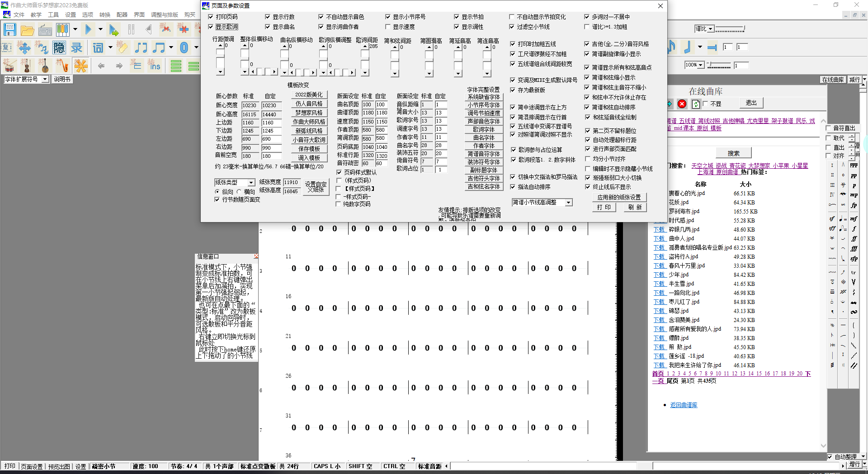Toggle the 隐 hide tool icon
The height and width of the screenshot is (474, 868).
click(59, 47)
